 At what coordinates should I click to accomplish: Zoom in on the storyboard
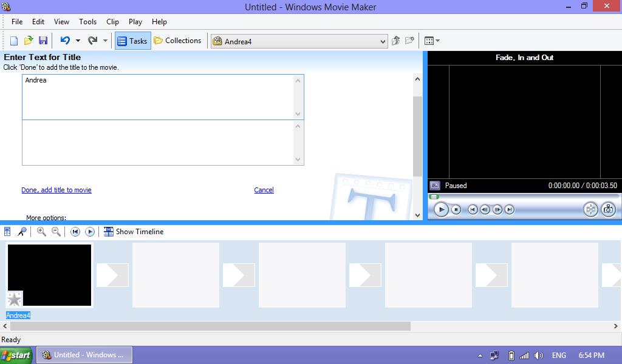coord(41,232)
